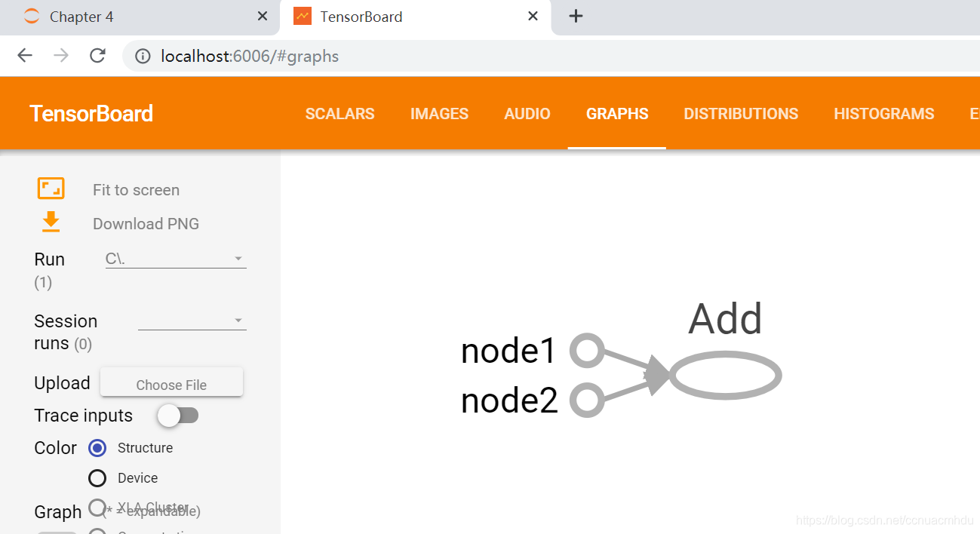Image resolution: width=980 pixels, height=534 pixels.
Task: Open the Run dropdown showing C\.
Action: 176,259
